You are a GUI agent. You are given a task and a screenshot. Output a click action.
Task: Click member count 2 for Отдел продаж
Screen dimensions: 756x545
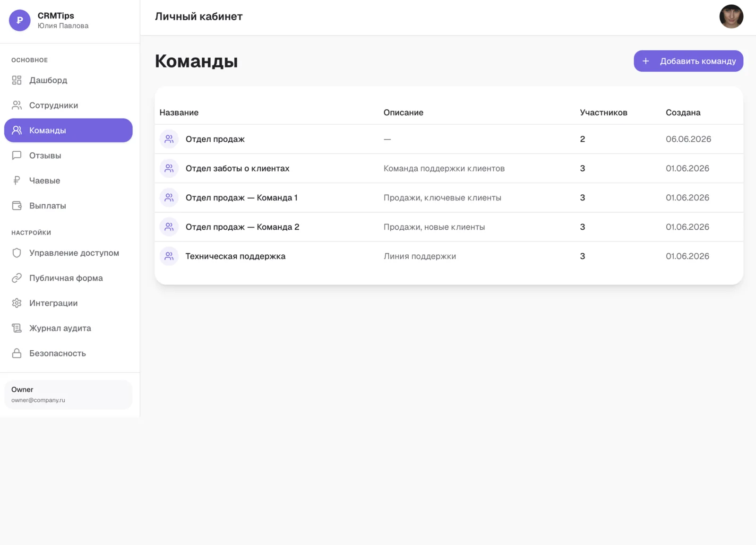click(582, 139)
